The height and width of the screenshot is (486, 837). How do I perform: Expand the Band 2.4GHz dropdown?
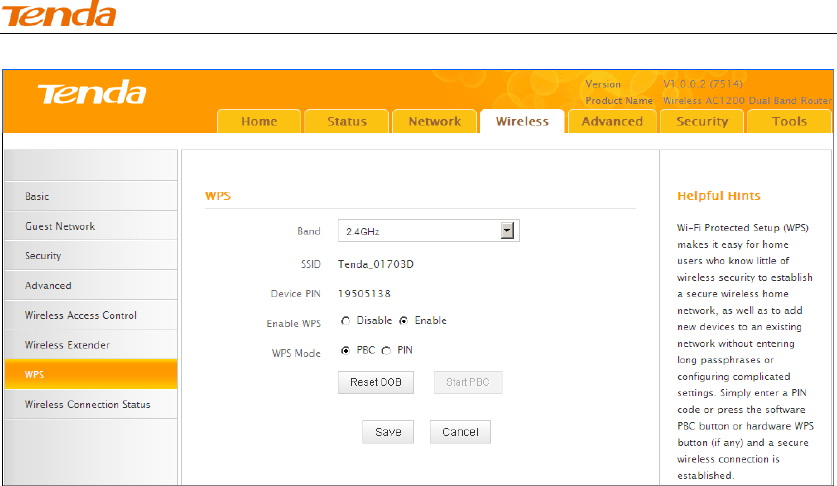coord(429,231)
